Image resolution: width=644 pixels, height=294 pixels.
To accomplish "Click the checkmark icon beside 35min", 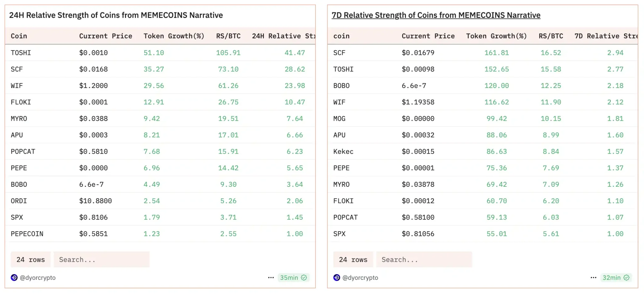I will click(304, 278).
